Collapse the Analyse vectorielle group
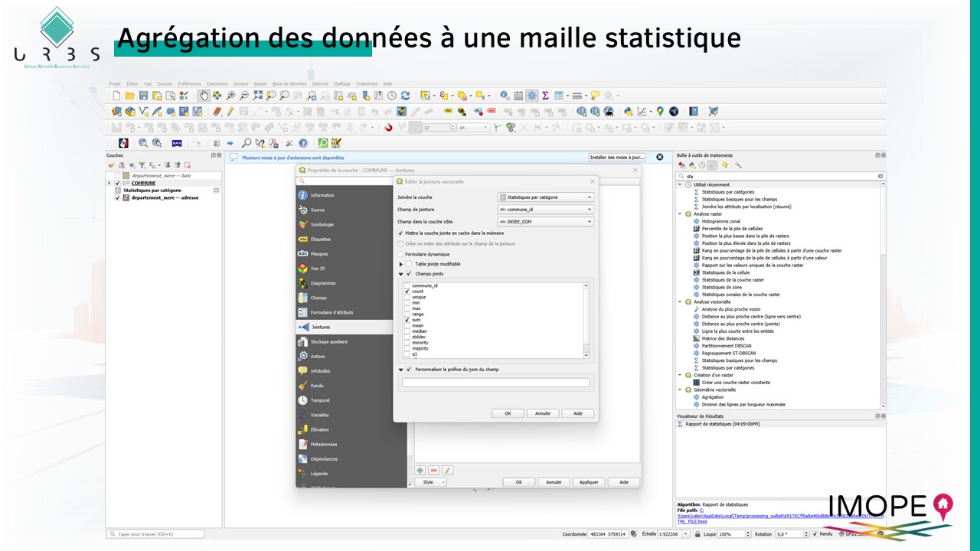 click(680, 302)
